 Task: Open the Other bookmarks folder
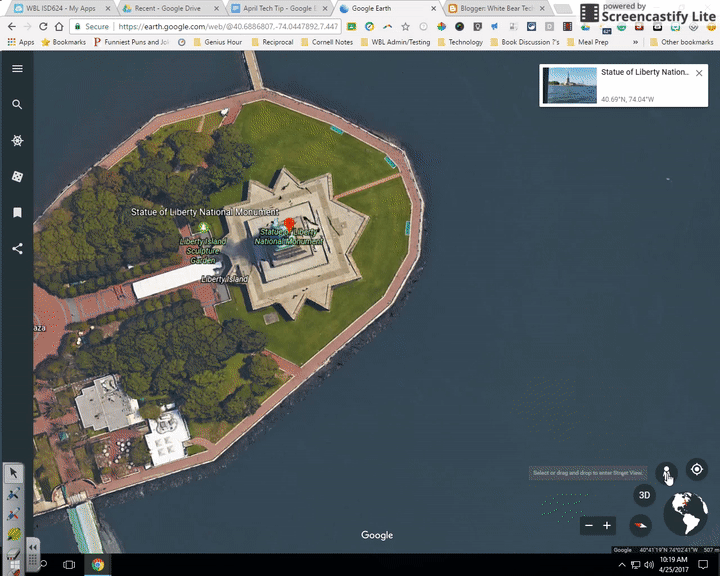click(x=681, y=42)
